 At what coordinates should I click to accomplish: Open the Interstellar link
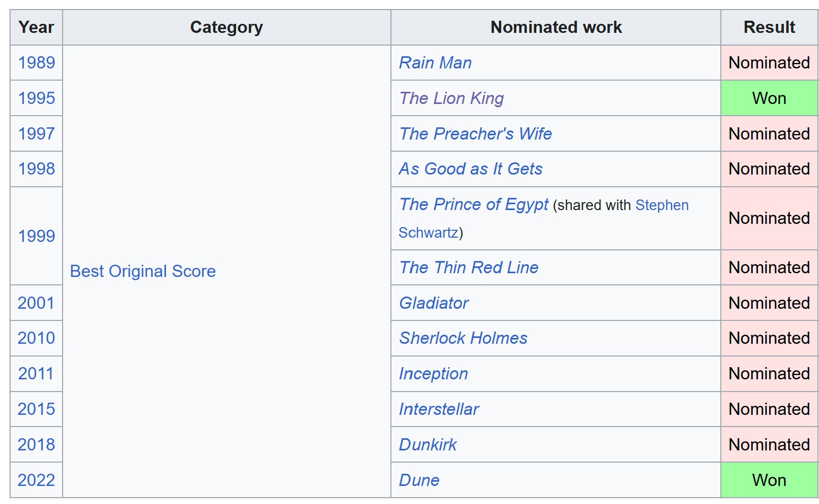(x=439, y=409)
